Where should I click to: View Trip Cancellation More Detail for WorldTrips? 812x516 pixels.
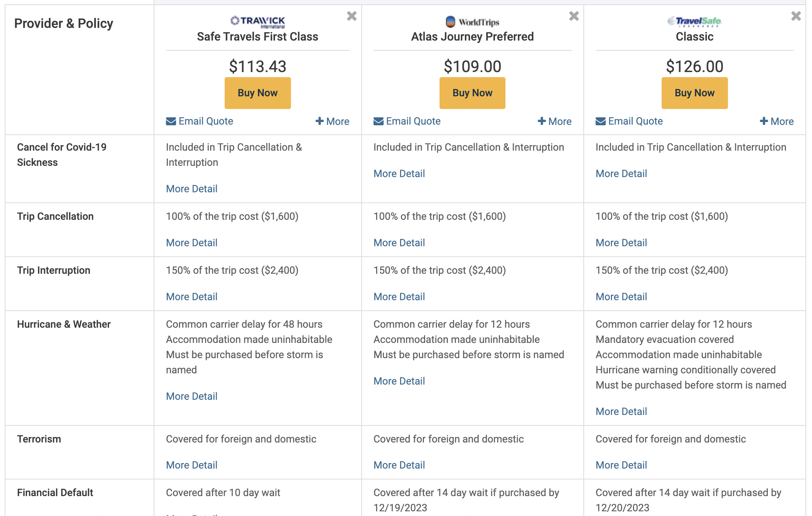tap(399, 243)
